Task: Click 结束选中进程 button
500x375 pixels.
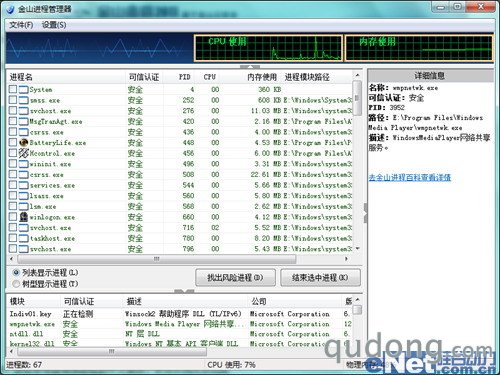Action: [320, 277]
